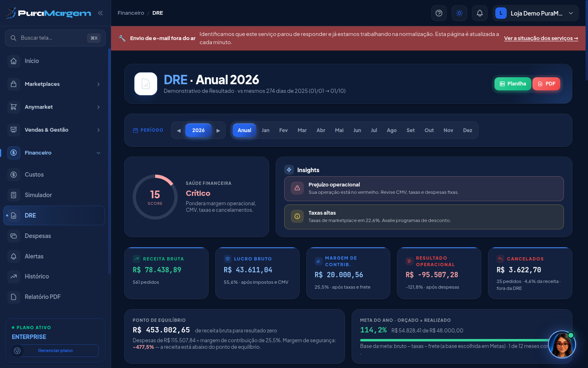Image resolution: width=588 pixels, height=368 pixels.
Task: Collapse the sidebar with the double-chevron icon
Action: 100,13
